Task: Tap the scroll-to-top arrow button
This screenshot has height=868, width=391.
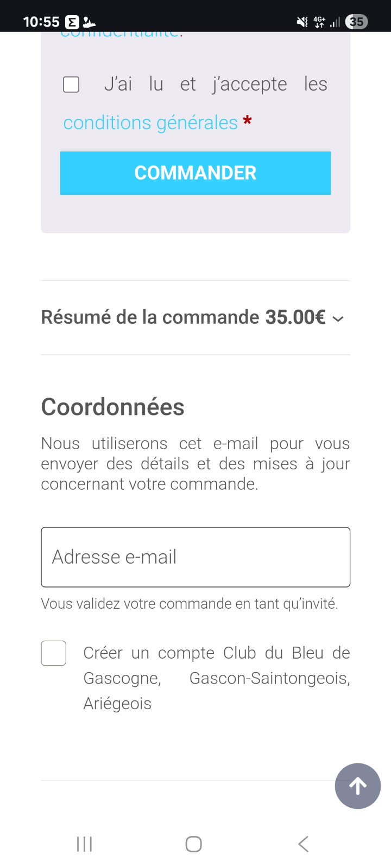Action: pyautogui.click(x=357, y=786)
